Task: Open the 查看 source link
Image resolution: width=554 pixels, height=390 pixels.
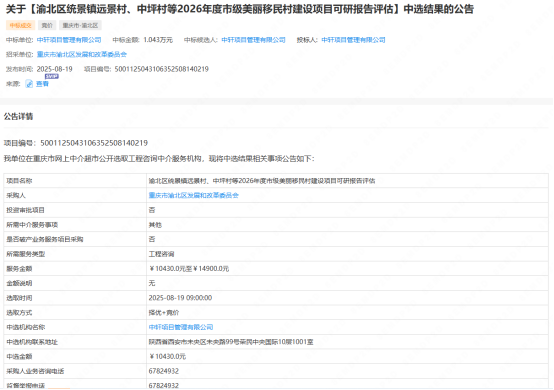Action: (x=42, y=84)
